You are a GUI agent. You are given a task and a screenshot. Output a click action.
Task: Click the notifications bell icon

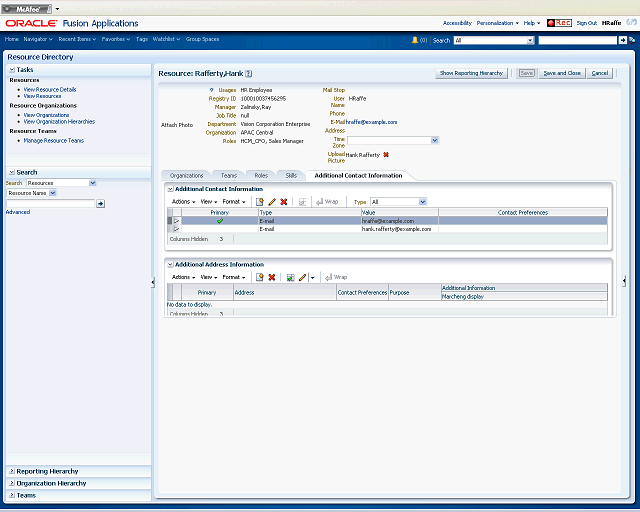pyautogui.click(x=415, y=40)
